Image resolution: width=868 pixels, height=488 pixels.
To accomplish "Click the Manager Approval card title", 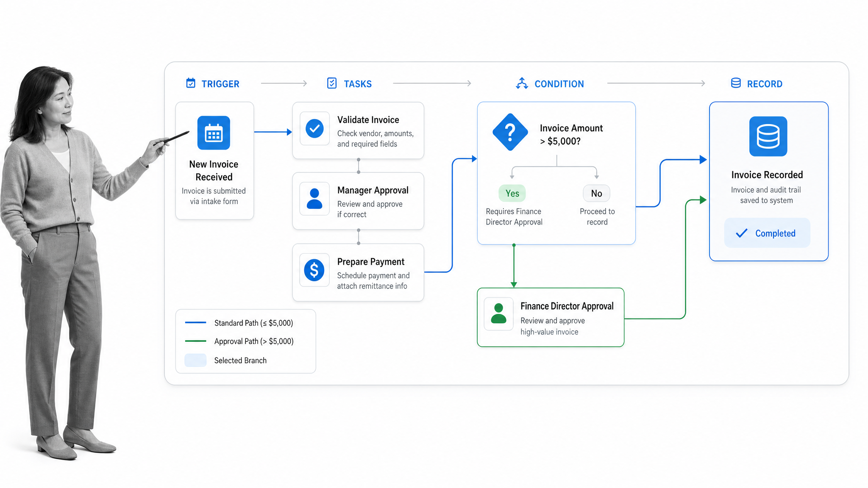I will [373, 190].
